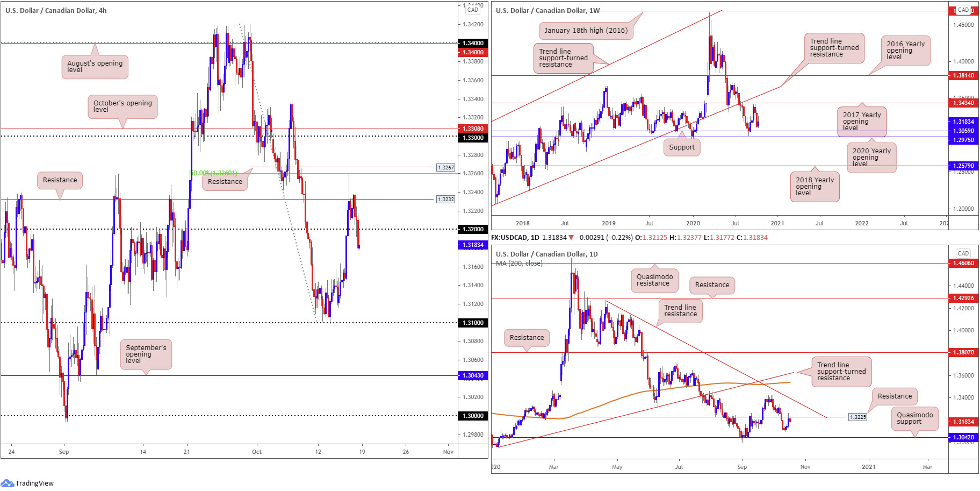
Task: Click the 1.32000 price label on 4h axis
Action: [x=473, y=229]
